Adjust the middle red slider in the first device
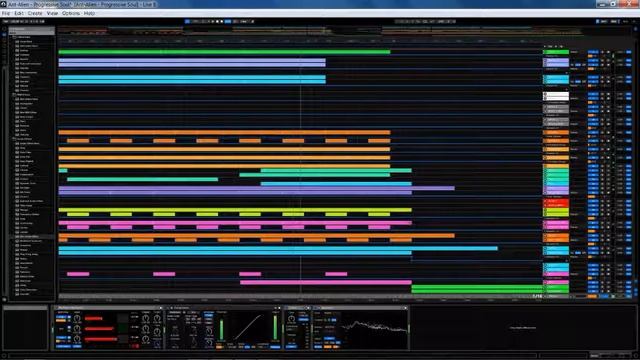The image size is (640, 360). click(98, 329)
